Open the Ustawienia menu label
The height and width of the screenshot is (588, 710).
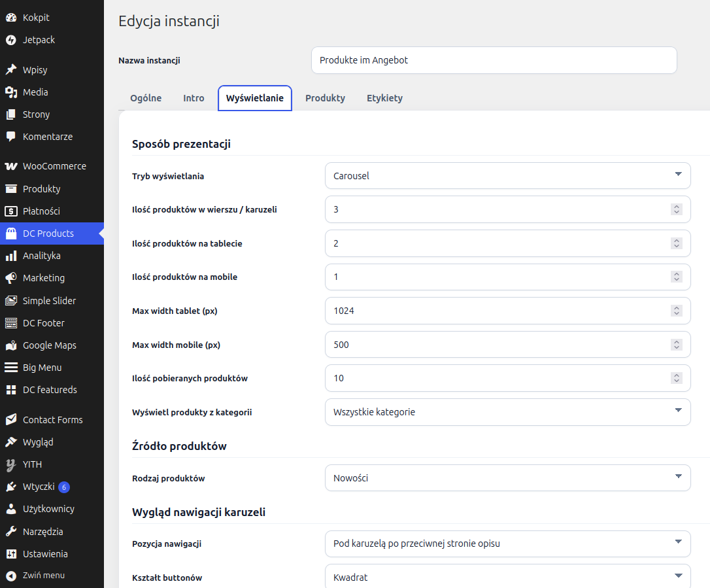(45, 553)
